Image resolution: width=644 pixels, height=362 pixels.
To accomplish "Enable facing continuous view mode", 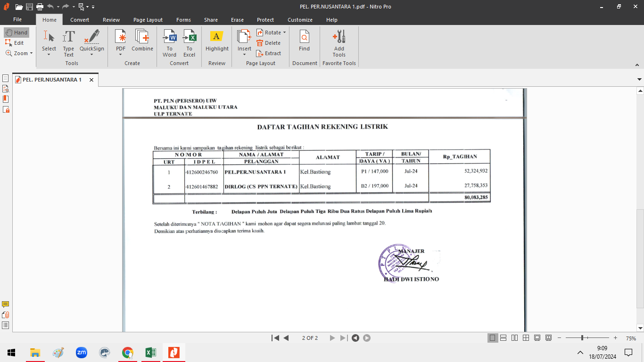I will (526, 338).
